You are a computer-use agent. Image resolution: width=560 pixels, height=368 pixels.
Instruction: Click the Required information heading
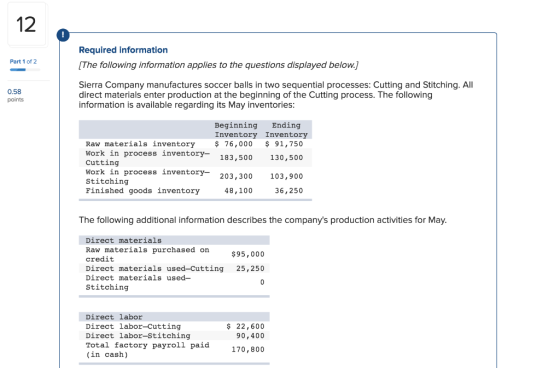point(123,50)
